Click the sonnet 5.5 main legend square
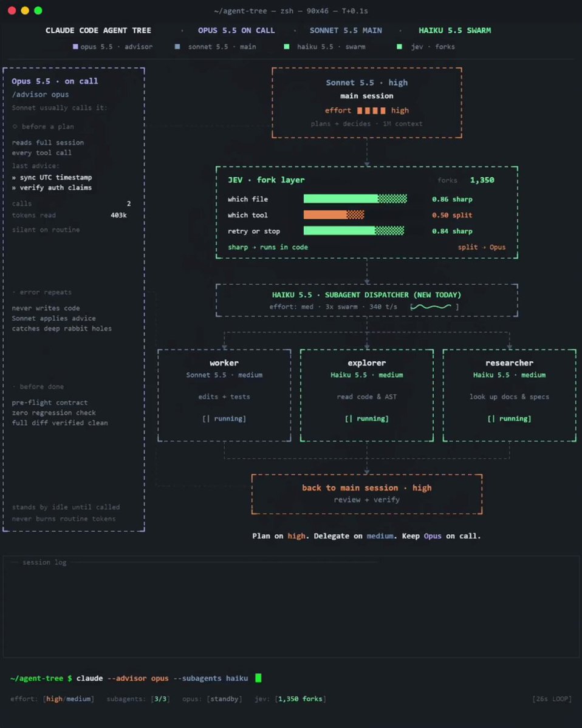This screenshot has width=582, height=728. (177, 46)
